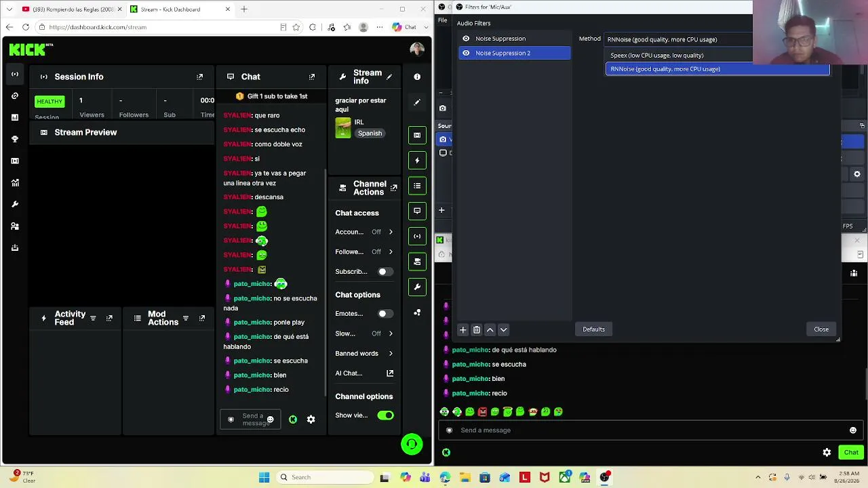Edit stream info with the pencil icon
The image size is (868, 488).
click(389, 77)
